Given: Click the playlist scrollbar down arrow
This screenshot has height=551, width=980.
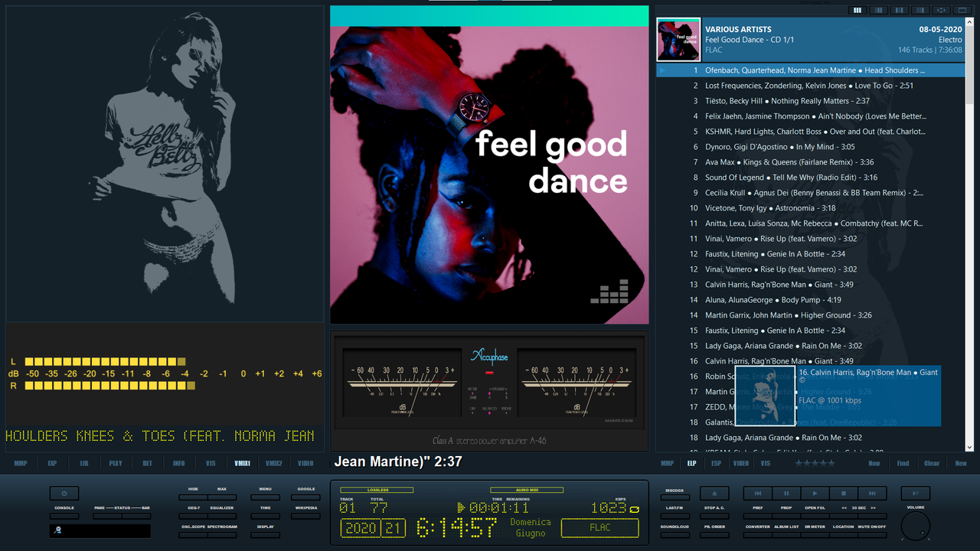Looking at the screenshot, I should tap(970, 447).
